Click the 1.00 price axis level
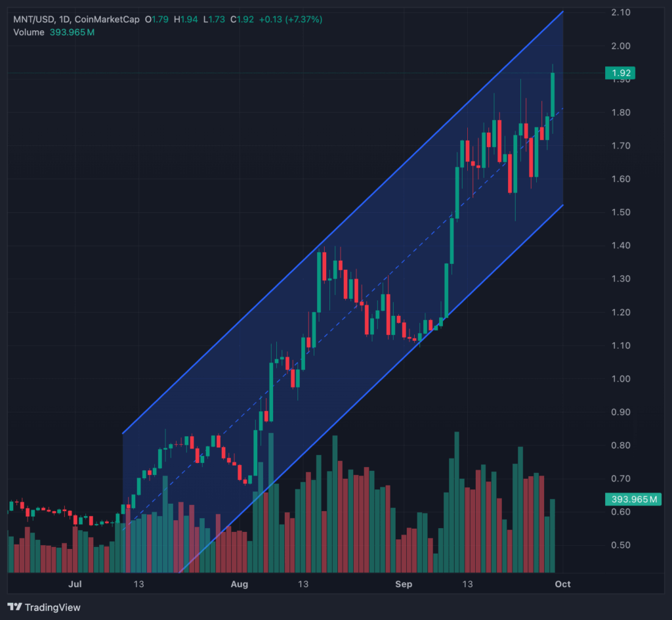Image resolution: width=672 pixels, height=620 pixels. click(621, 378)
